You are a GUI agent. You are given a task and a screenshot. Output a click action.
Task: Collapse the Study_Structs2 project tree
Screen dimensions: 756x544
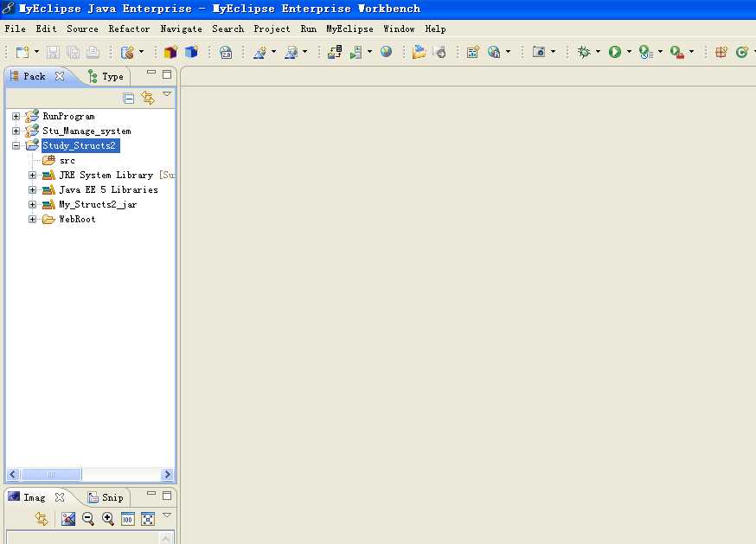(x=16, y=145)
